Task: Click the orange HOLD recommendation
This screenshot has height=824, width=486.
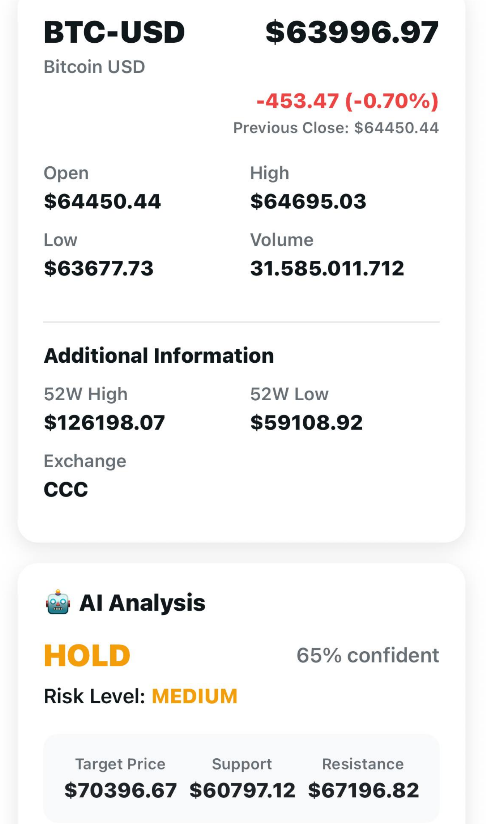Action: 87,655
